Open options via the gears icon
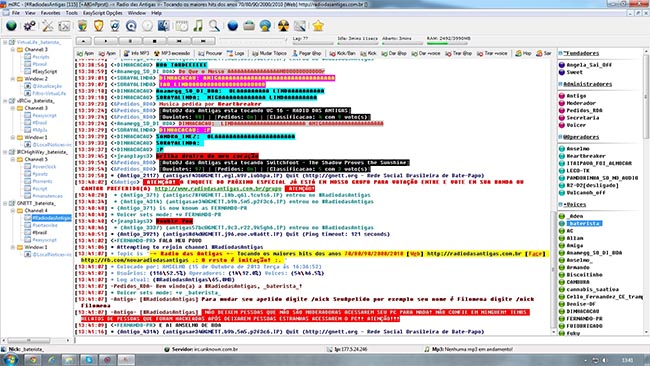650x366 pixels. tap(29, 26)
